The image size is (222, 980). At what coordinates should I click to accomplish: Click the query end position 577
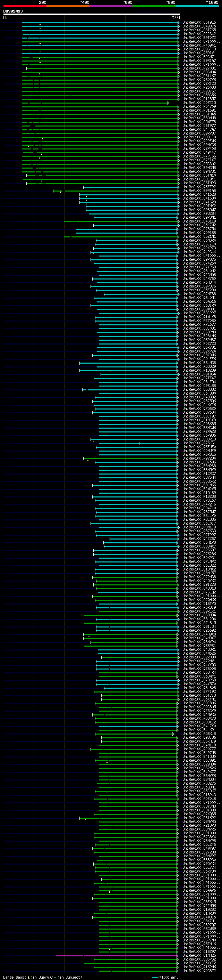pos(175,17)
